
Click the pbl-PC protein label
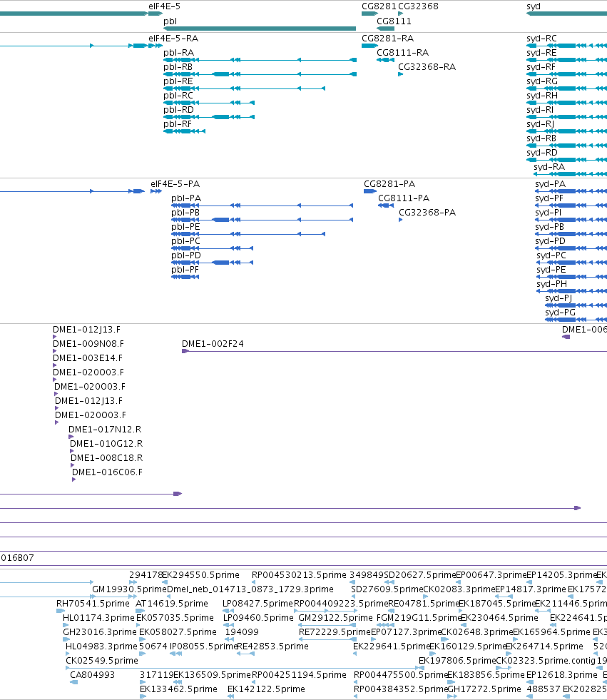coord(185,241)
